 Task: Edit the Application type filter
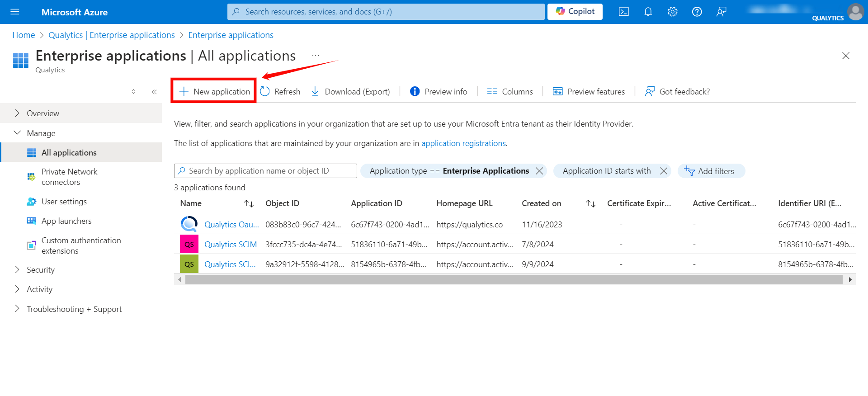(449, 171)
